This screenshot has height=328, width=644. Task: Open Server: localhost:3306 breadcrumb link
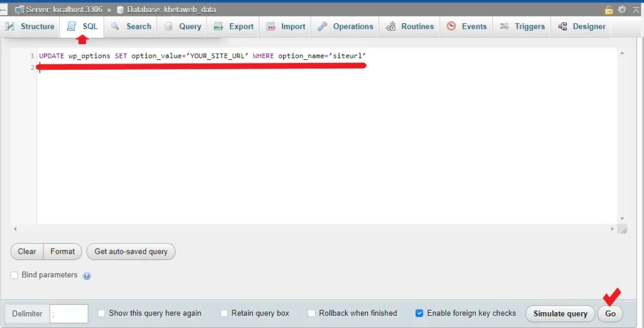(x=65, y=9)
